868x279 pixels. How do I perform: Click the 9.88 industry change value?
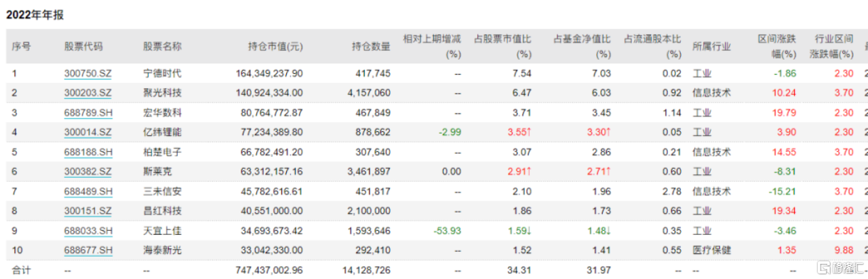click(x=843, y=250)
